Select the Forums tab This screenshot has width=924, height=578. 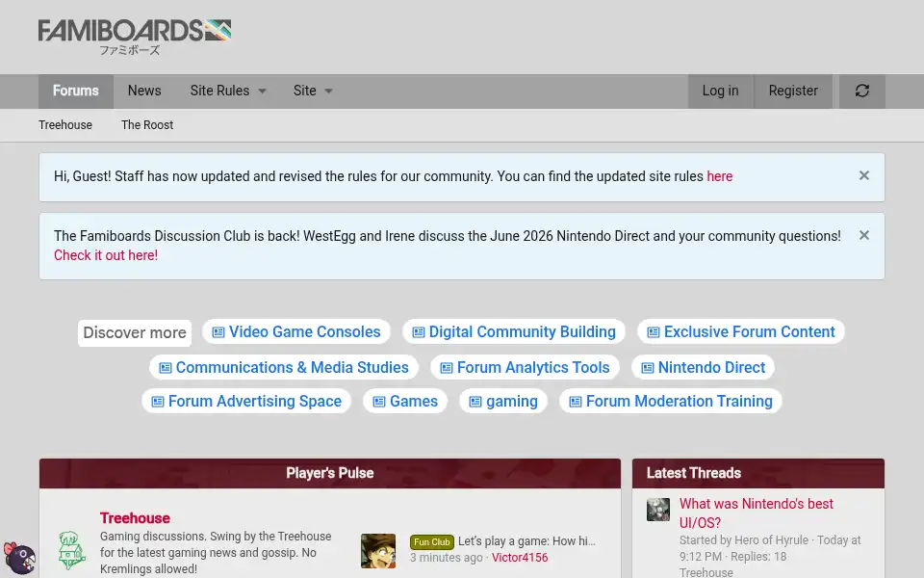76,91
